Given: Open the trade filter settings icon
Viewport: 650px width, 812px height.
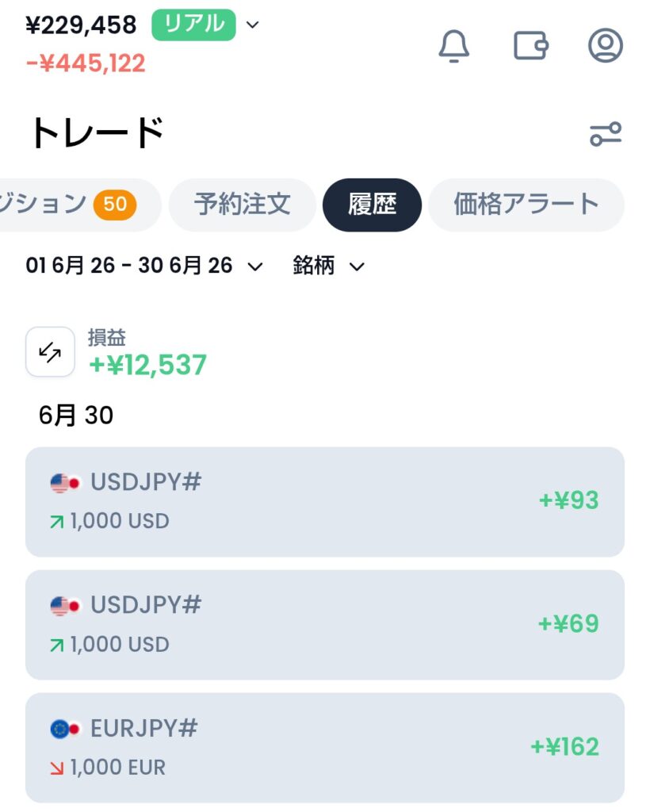Looking at the screenshot, I should point(606,134).
